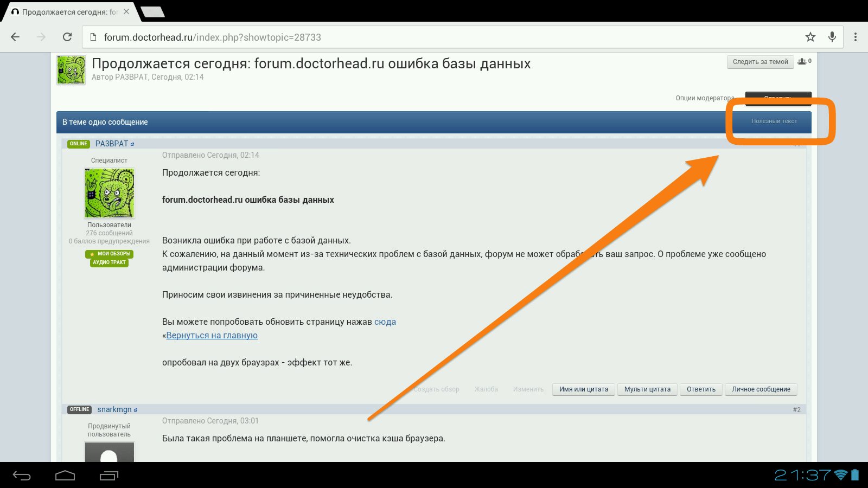
Task: Reload the page with refresh icon
Action: 67,37
